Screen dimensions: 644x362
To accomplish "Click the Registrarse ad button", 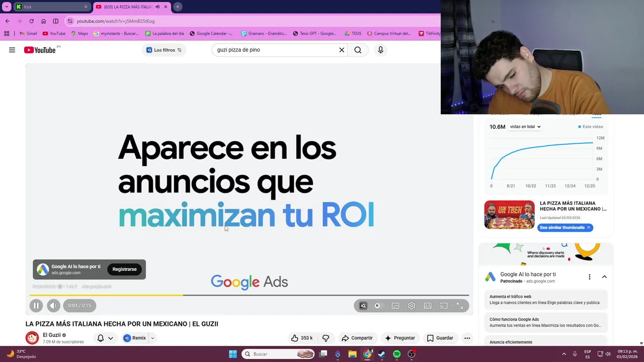I will point(124,269).
